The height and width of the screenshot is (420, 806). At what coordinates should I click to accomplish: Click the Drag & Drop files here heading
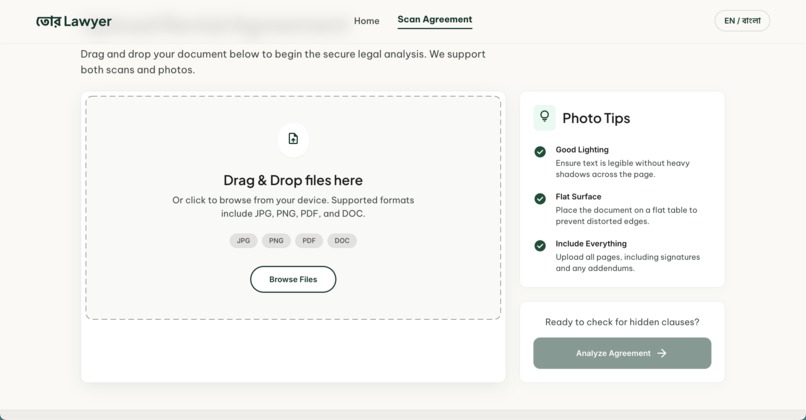[x=293, y=180]
